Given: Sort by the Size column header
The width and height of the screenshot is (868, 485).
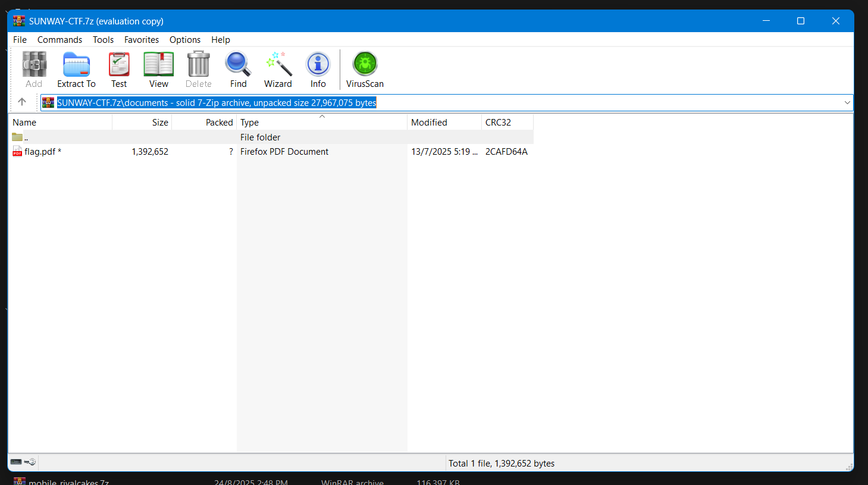Looking at the screenshot, I should click(142, 122).
